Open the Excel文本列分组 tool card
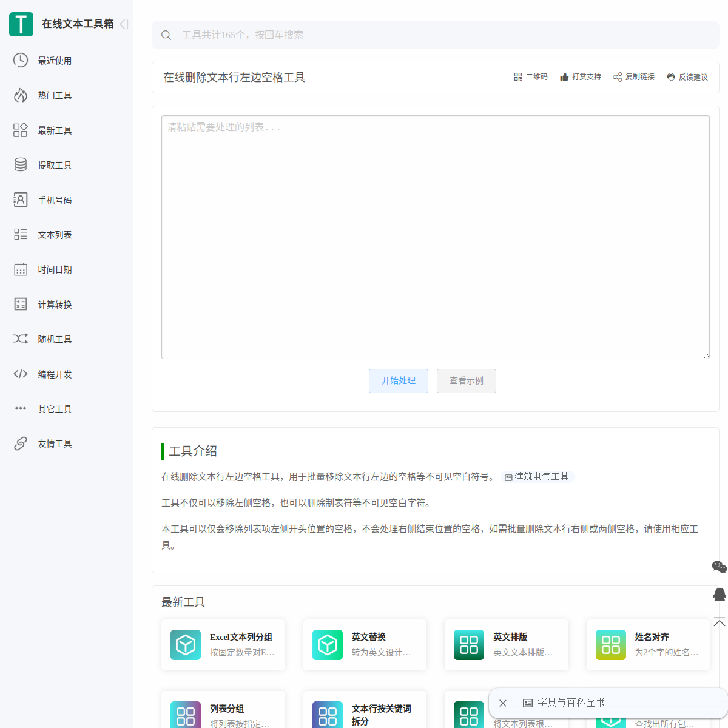Screen dimensions: 728x728 pyautogui.click(x=223, y=645)
